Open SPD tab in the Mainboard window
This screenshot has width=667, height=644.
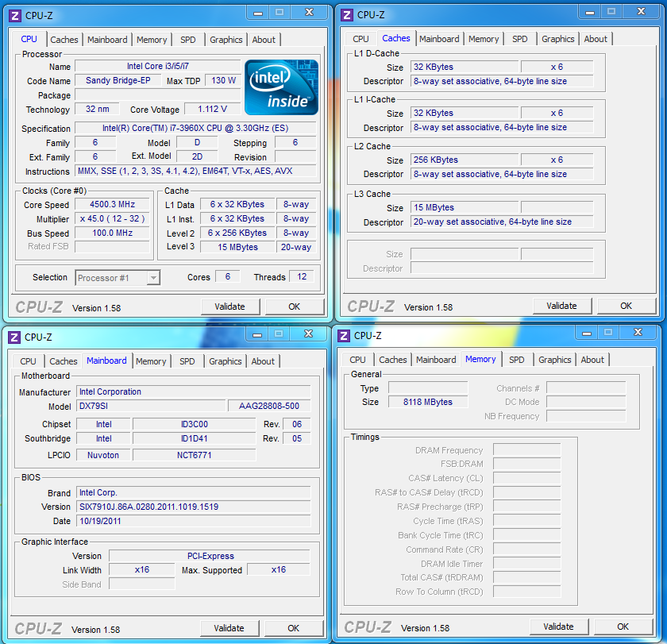coord(187,361)
